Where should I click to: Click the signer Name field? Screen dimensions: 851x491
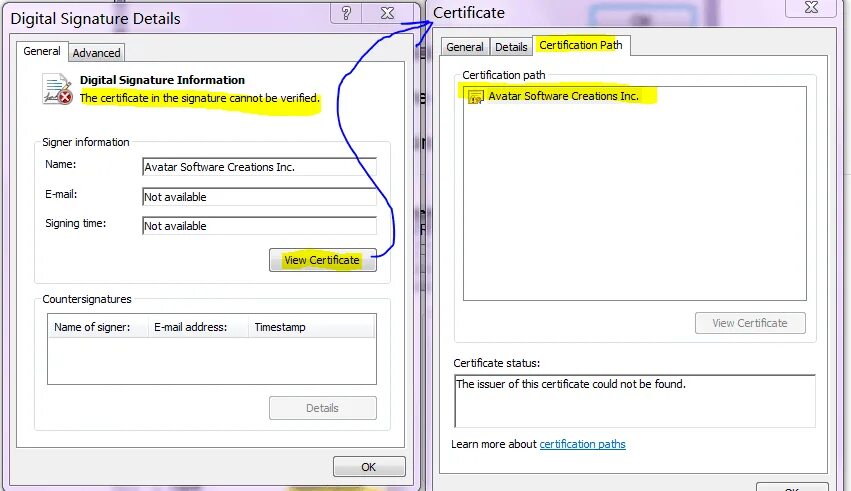(259, 167)
